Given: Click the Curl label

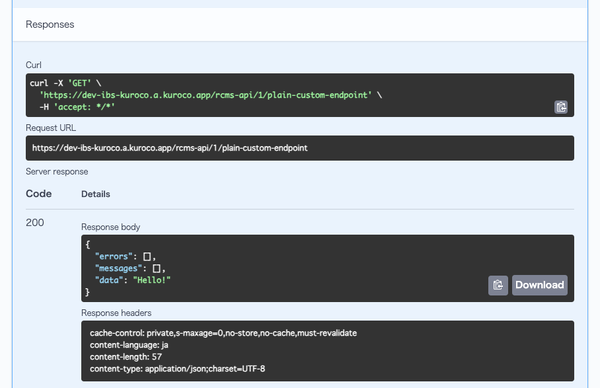Looking at the screenshot, I should pos(33,65).
